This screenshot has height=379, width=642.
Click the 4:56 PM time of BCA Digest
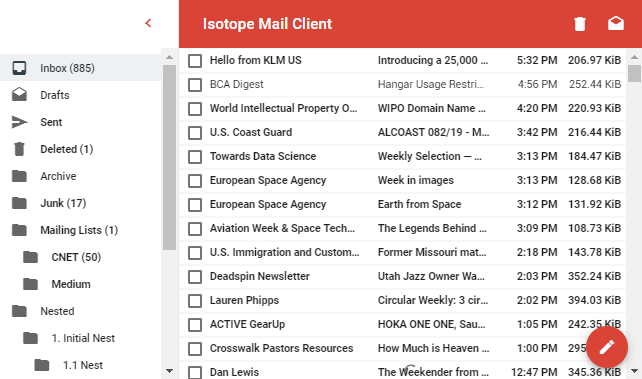pos(537,84)
